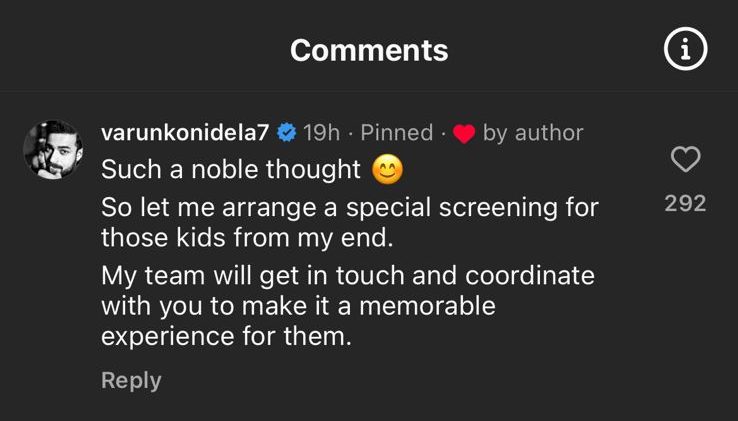The image size is (738, 421).
Task: Click the Pinned label
Action: [397, 133]
